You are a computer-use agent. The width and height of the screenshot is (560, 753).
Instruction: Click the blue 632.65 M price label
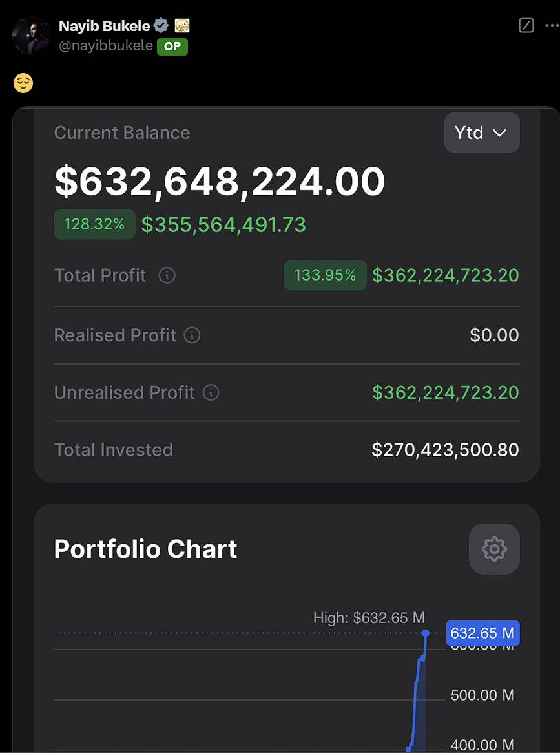(x=482, y=633)
